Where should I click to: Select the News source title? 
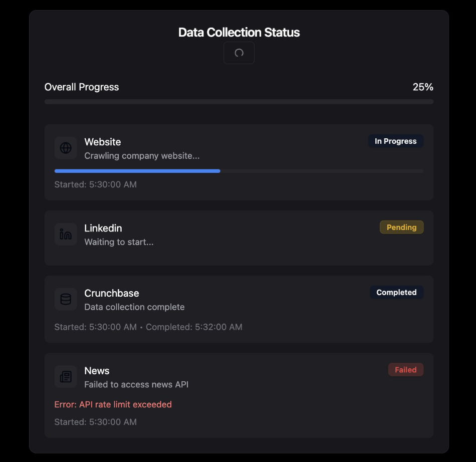click(x=97, y=371)
